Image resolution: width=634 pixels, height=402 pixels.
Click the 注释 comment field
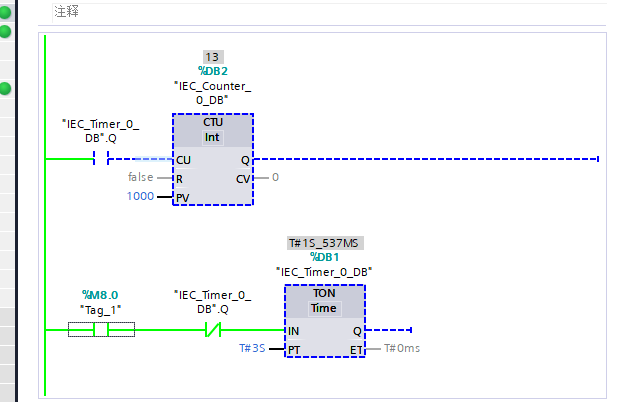pos(68,12)
